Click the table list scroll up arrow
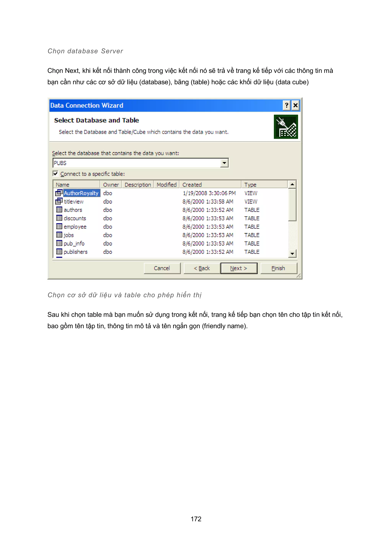 pos(292,185)
